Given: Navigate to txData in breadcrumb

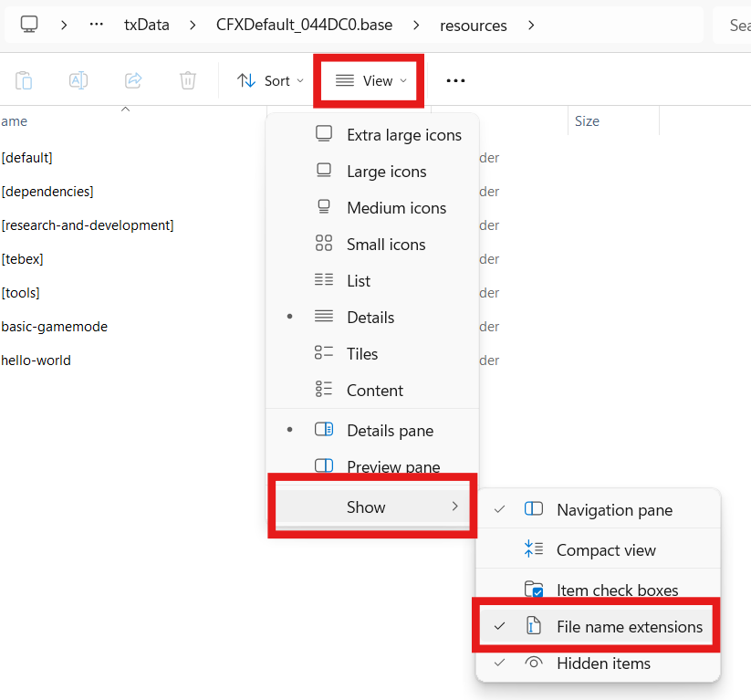Looking at the screenshot, I should click(x=147, y=25).
